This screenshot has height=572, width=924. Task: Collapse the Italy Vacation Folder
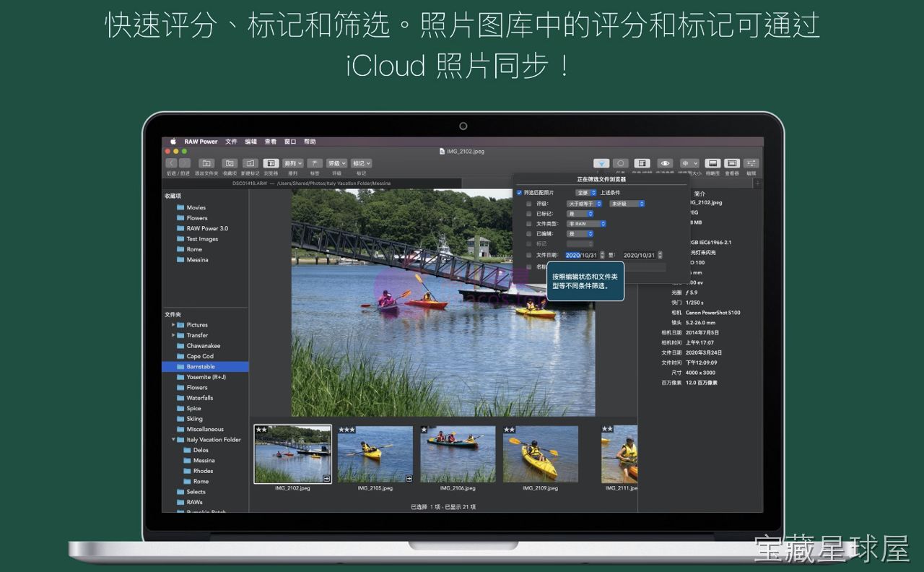tap(173, 440)
